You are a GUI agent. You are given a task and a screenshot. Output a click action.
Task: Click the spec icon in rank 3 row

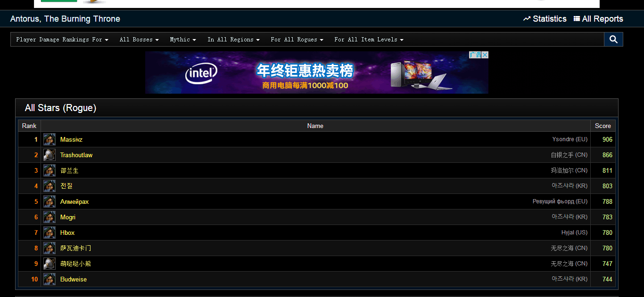[50, 170]
